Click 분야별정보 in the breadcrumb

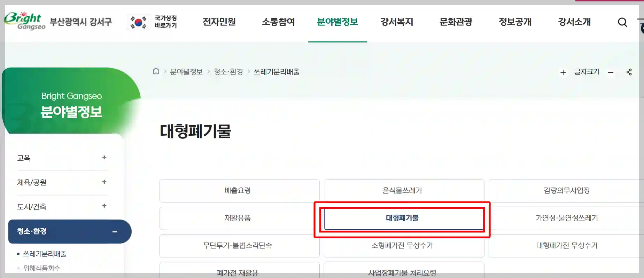click(186, 72)
